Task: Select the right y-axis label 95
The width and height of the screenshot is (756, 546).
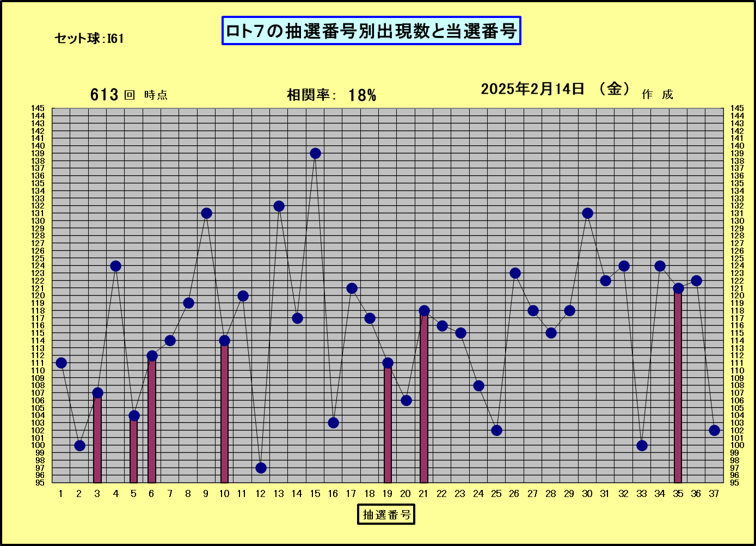Action: click(734, 483)
